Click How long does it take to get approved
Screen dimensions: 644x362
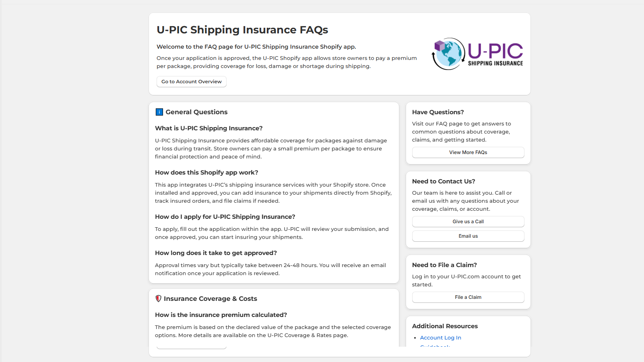(216, 253)
